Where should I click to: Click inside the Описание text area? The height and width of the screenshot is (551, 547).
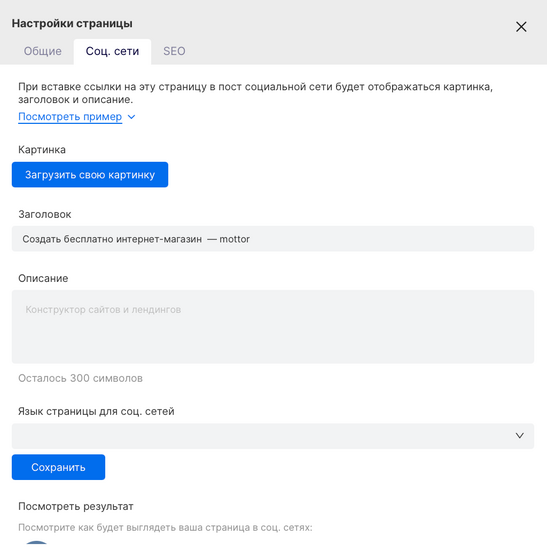pos(273,327)
